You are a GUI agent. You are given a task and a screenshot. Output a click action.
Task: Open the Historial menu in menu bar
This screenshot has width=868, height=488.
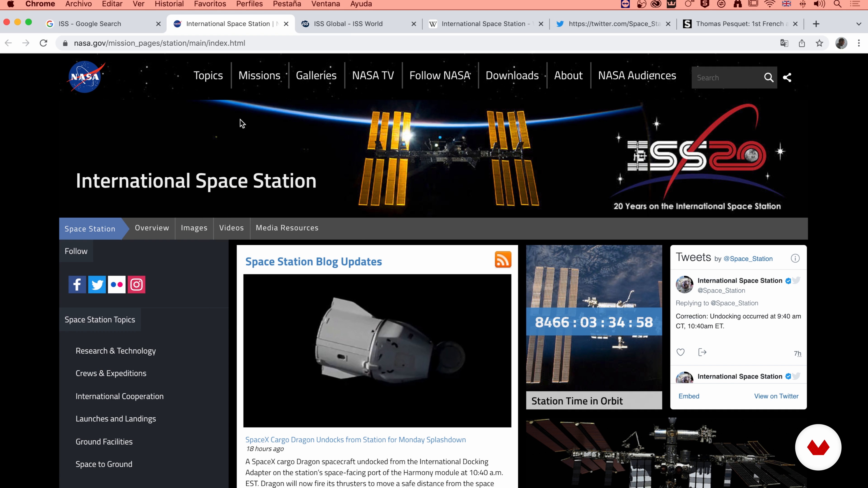(x=169, y=4)
